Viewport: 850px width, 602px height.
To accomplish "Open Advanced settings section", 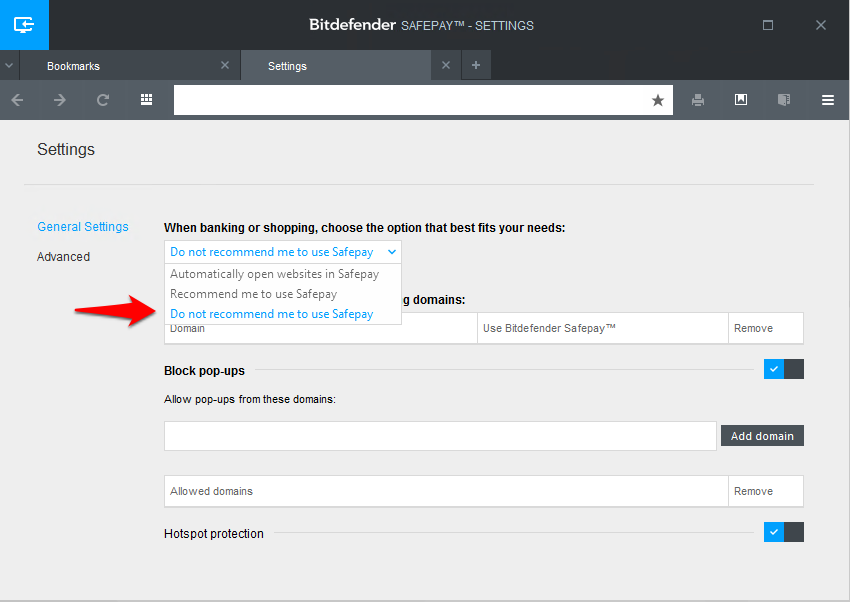I will (x=63, y=256).
